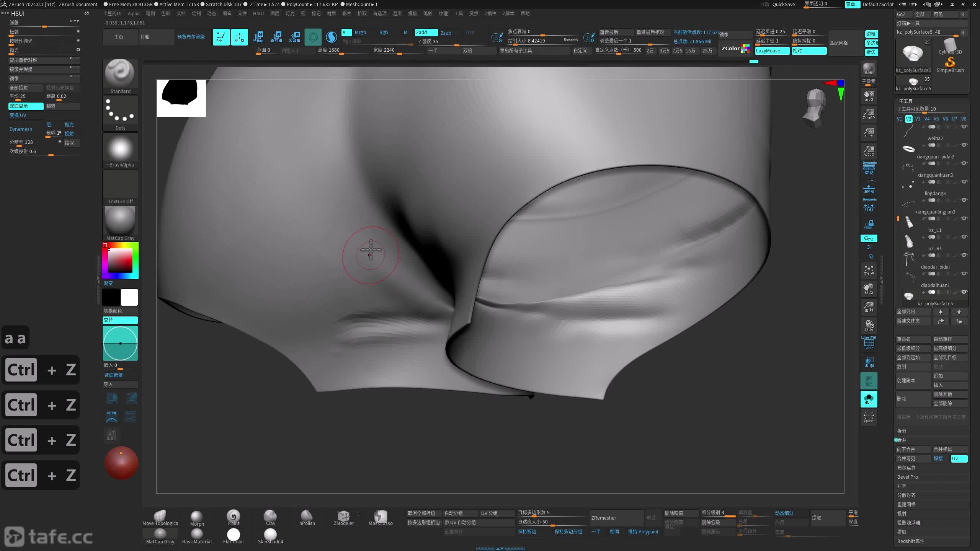This screenshot has width=980, height=551.
Task: Expand the Split (拆分) section
Action: 902,431
